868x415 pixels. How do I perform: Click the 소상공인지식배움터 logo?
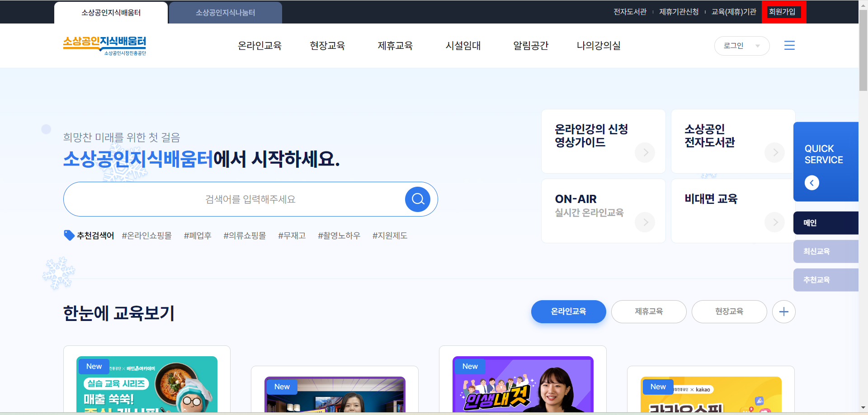(105, 45)
